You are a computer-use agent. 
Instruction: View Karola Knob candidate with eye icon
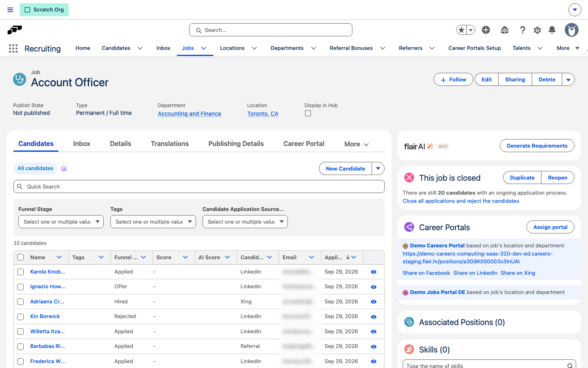(374, 272)
